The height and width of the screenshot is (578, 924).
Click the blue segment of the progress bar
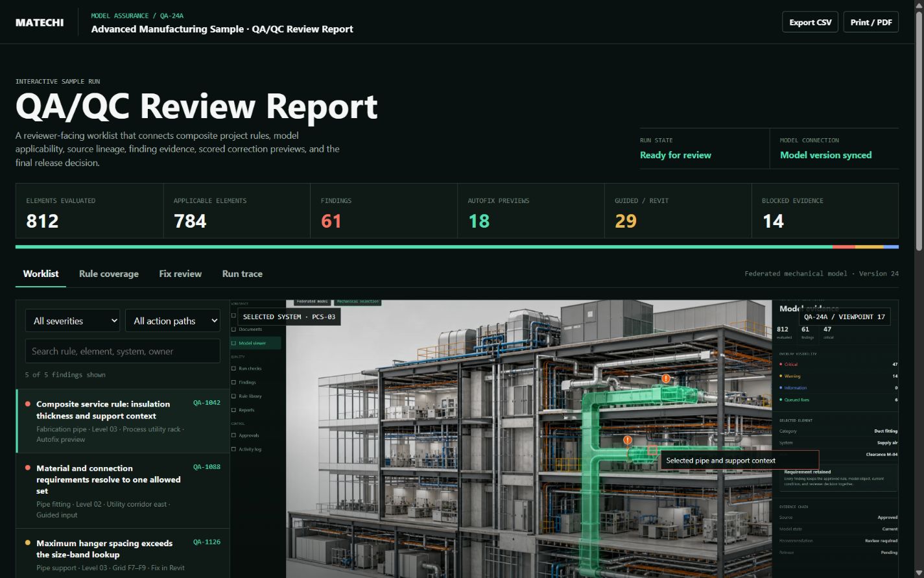pyautogui.click(x=891, y=247)
